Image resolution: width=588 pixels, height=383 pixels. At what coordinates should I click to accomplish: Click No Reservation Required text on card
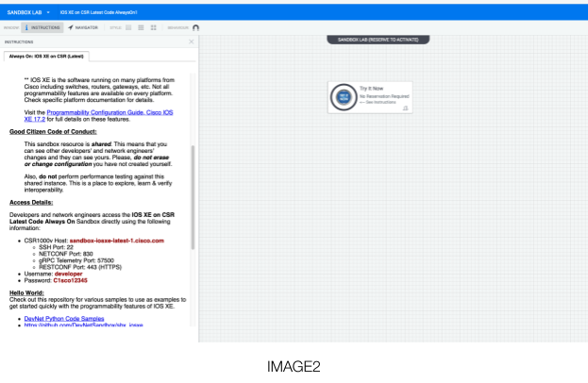tap(384, 96)
